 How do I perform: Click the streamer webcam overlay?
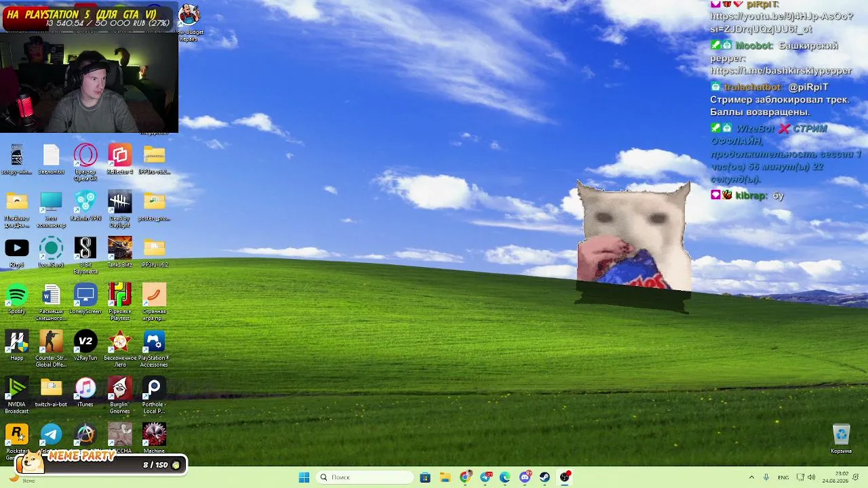pyautogui.click(x=89, y=82)
